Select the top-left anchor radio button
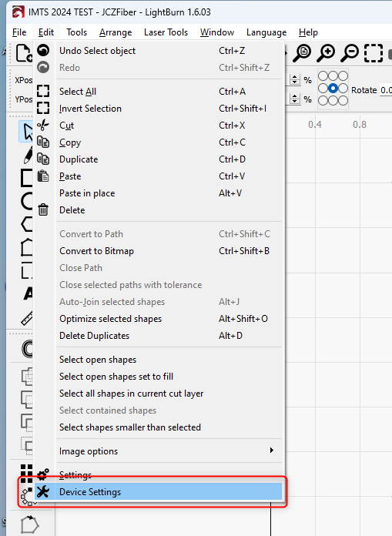This screenshot has height=536, width=392. tap(323, 76)
